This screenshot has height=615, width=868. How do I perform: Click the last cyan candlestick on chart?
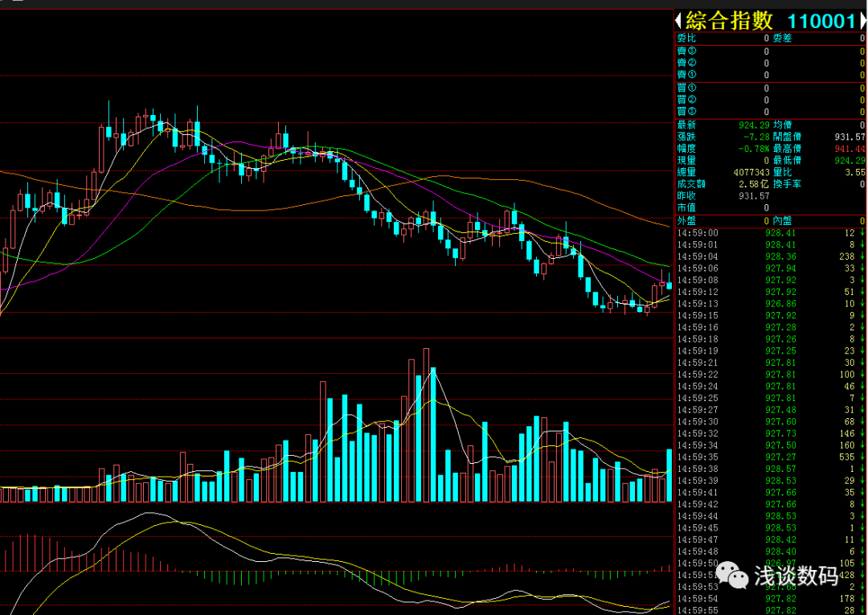pos(669,285)
